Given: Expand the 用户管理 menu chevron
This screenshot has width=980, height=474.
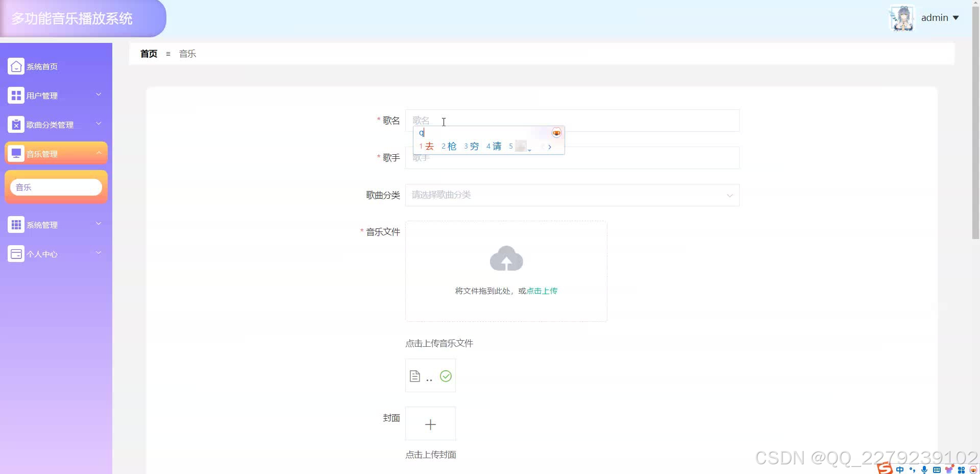Looking at the screenshot, I should tap(99, 94).
